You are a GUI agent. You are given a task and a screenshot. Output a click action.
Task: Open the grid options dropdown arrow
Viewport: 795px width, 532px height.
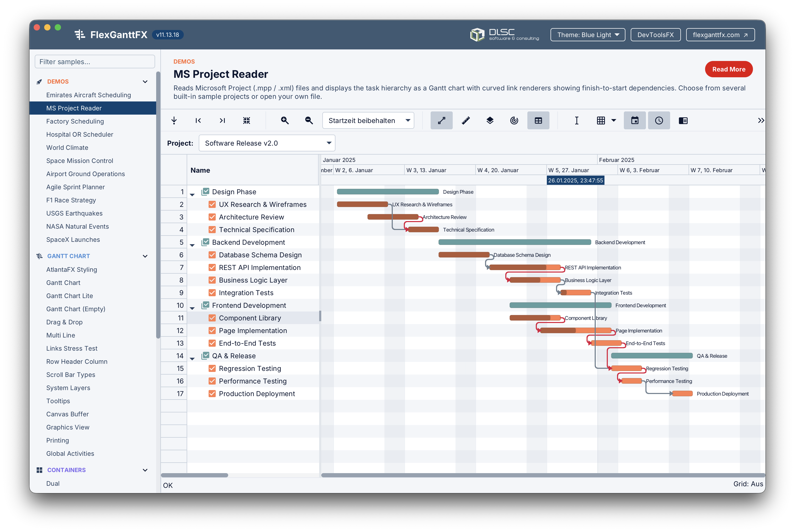(x=614, y=120)
